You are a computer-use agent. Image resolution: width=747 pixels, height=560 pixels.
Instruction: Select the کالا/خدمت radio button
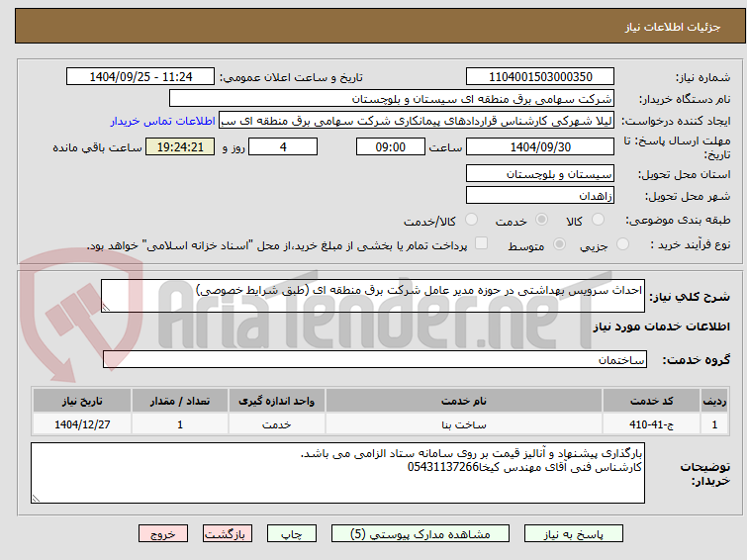tap(471, 220)
